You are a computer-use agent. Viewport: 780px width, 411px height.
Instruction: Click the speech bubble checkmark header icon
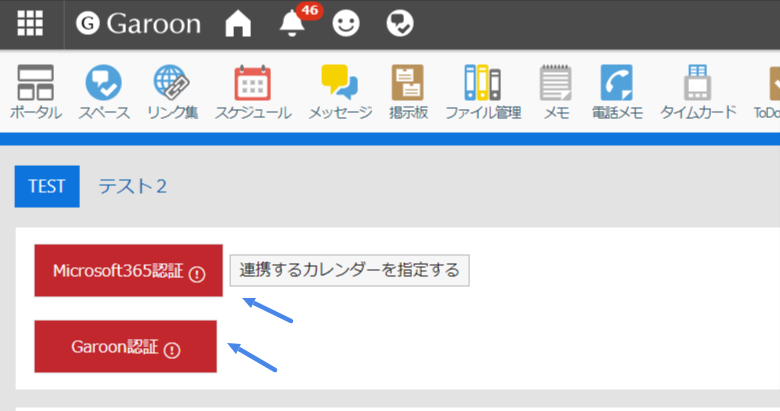(x=400, y=23)
